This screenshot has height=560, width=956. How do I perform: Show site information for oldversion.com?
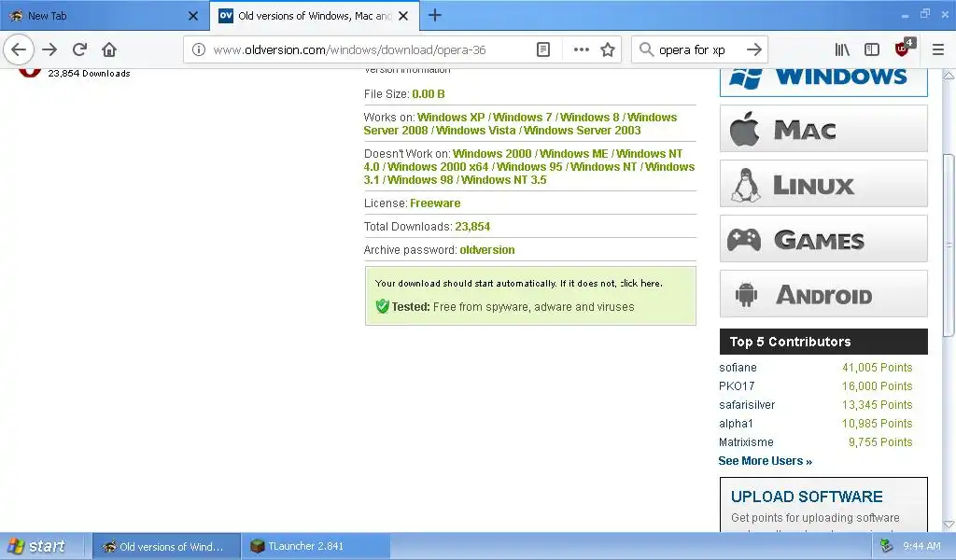click(198, 50)
